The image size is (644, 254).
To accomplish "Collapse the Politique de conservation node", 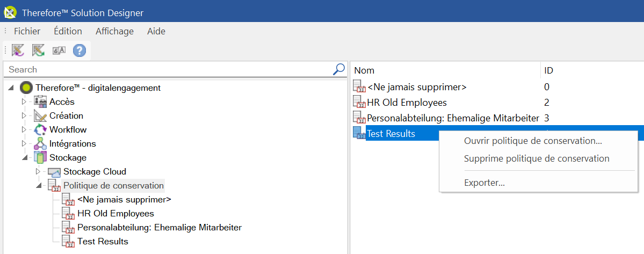I will coord(38,186).
